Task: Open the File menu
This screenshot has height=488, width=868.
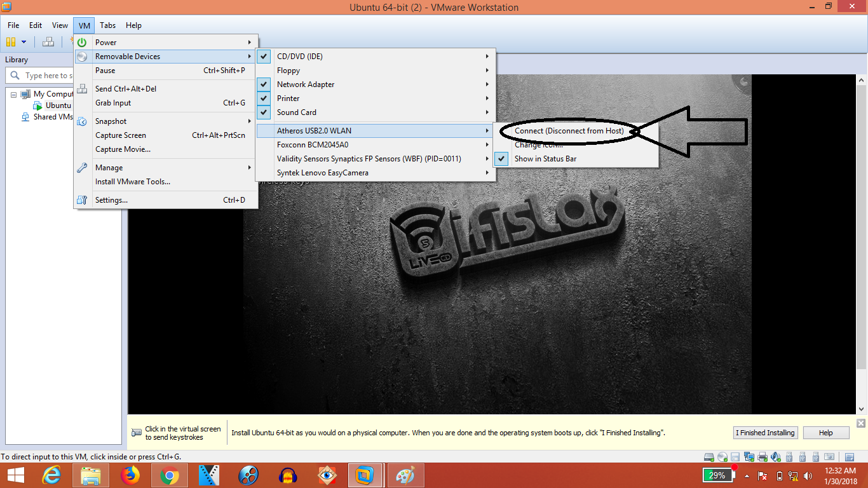Action: [13, 25]
